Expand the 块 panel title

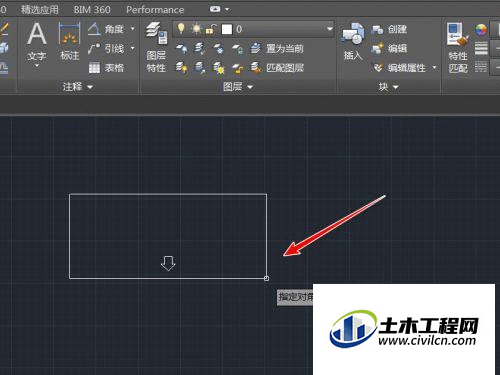388,87
